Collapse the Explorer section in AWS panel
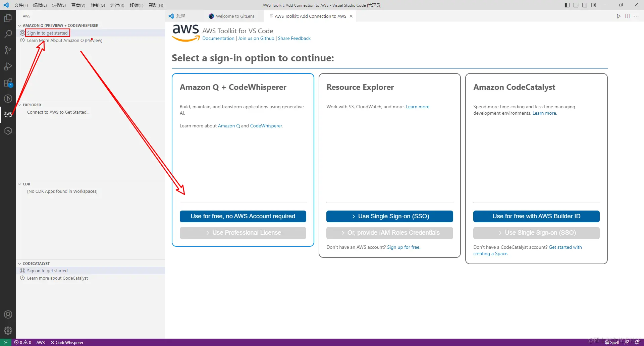Screen dimensions: 644x346 (x=19, y=105)
